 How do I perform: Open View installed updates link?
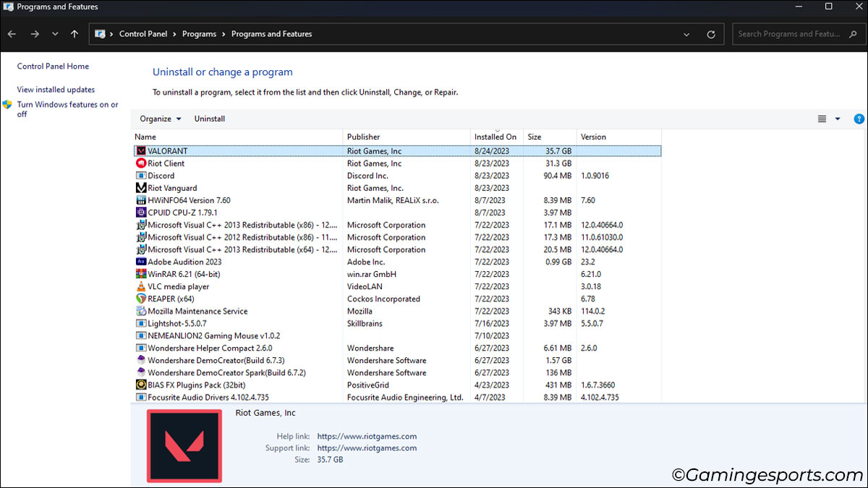56,90
